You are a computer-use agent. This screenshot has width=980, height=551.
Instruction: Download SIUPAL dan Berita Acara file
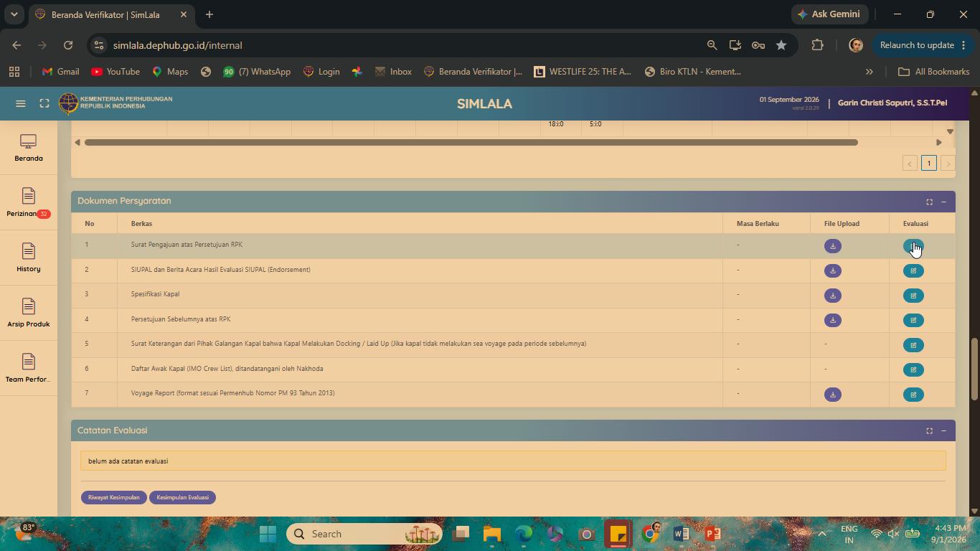(x=832, y=270)
